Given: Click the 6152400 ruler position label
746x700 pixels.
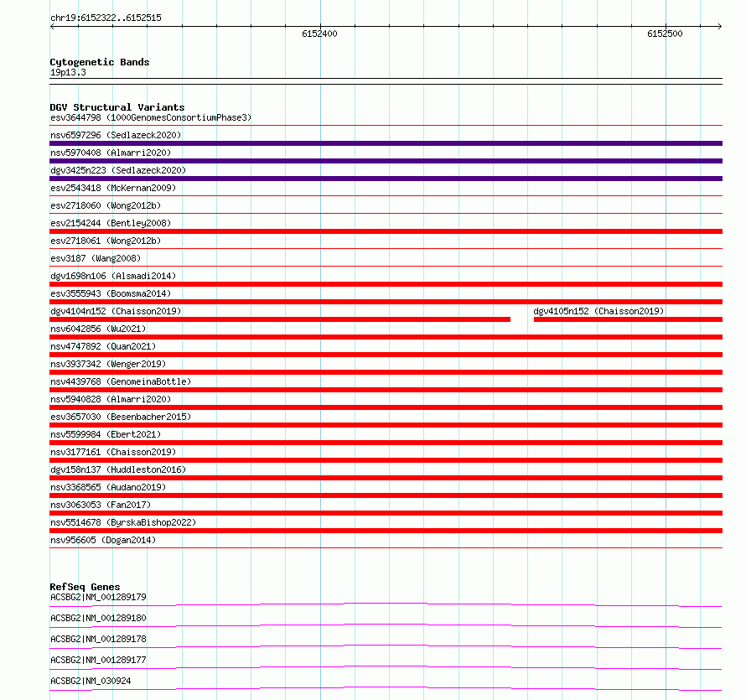Looking at the screenshot, I should (319, 34).
